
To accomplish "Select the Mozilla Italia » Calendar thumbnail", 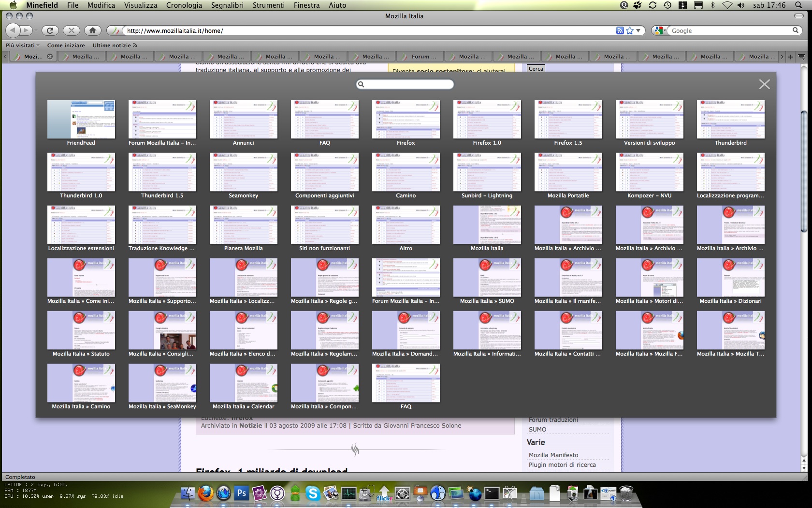I will pos(244,387).
